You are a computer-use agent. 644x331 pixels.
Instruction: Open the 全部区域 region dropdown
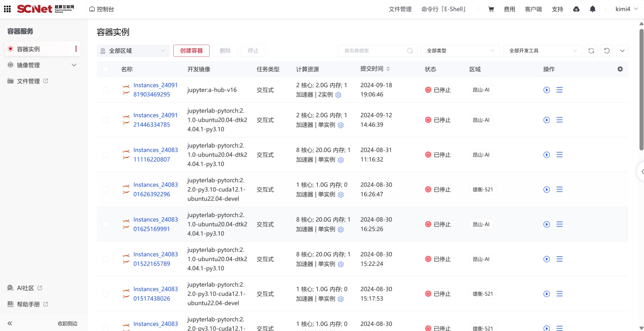pyautogui.click(x=133, y=51)
